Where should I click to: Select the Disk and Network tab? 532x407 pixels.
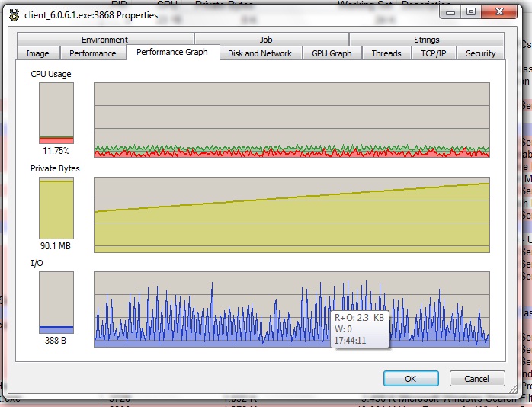[x=260, y=53]
